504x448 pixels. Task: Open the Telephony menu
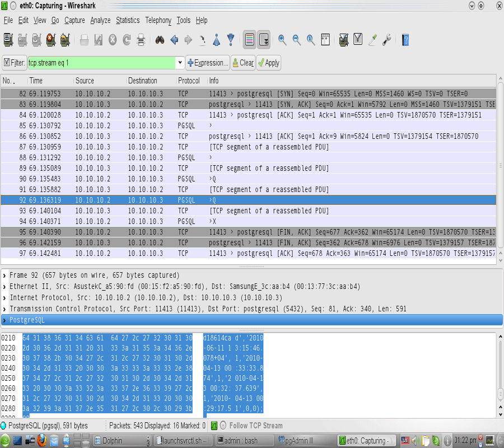pos(158,20)
